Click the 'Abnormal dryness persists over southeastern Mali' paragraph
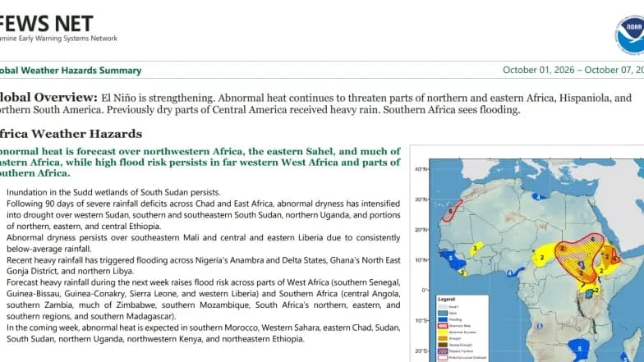The width and height of the screenshot is (644, 362). point(204,243)
